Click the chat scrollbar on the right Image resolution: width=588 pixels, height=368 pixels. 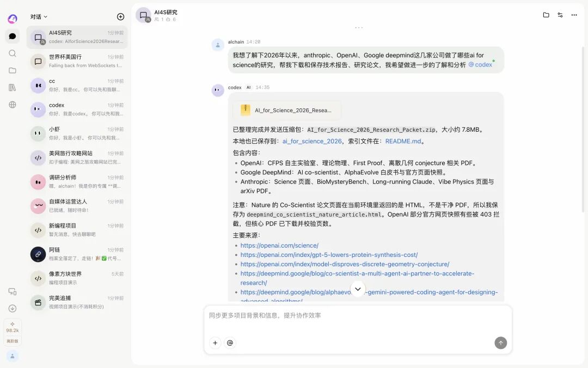point(583,130)
